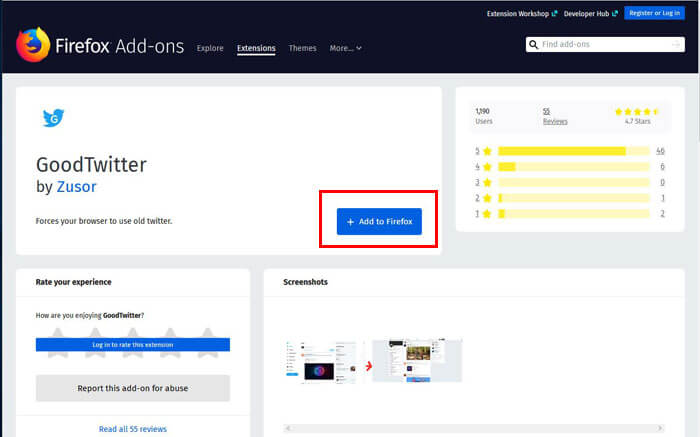The height and width of the screenshot is (437, 700).
Task: Click the 1 two-star review count
Action: point(662,198)
